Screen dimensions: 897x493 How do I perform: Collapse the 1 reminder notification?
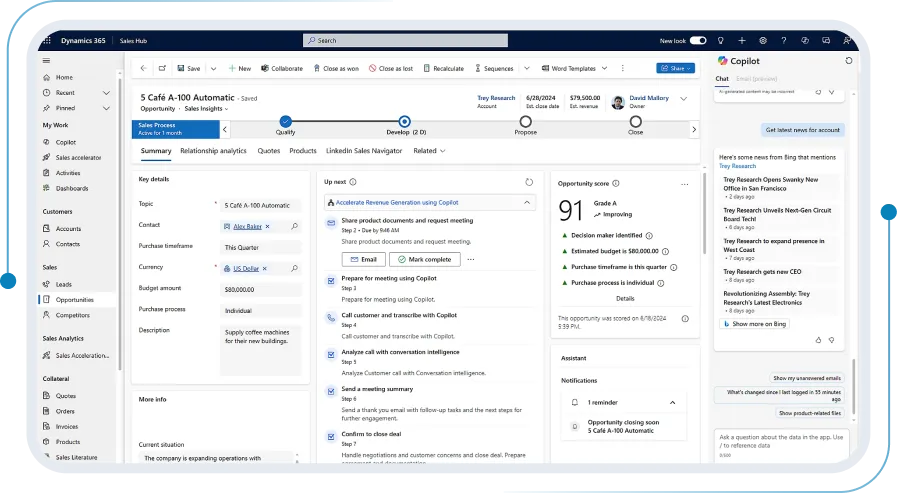coord(673,403)
